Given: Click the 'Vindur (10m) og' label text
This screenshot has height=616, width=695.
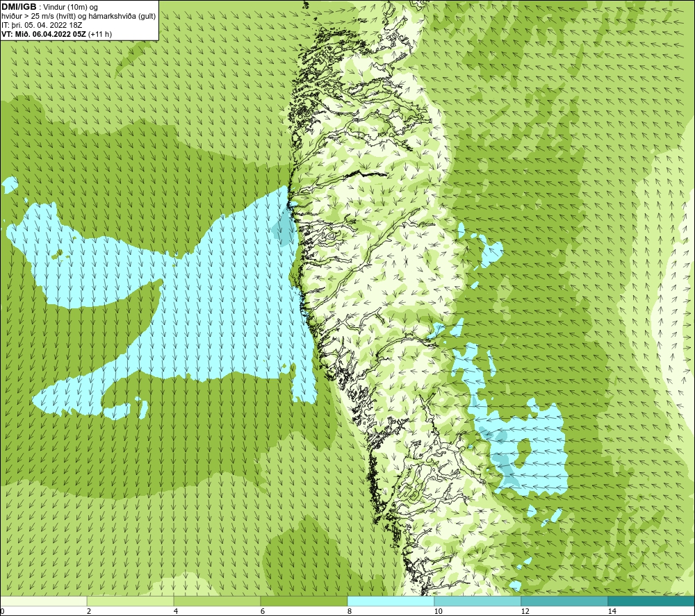Looking at the screenshot, I should [x=72, y=8].
